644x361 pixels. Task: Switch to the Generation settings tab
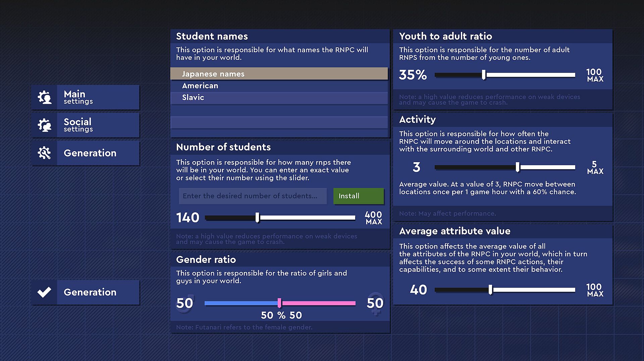(x=98, y=153)
